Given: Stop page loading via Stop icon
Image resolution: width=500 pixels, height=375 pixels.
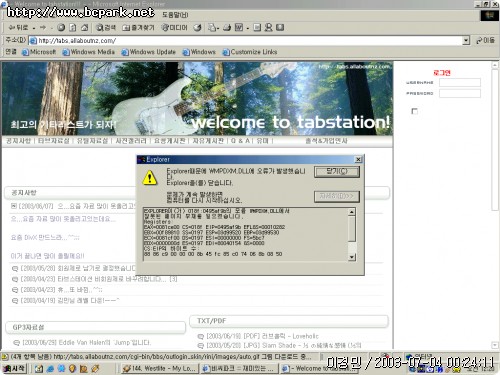Looking at the screenshot, I should click(x=61, y=28).
